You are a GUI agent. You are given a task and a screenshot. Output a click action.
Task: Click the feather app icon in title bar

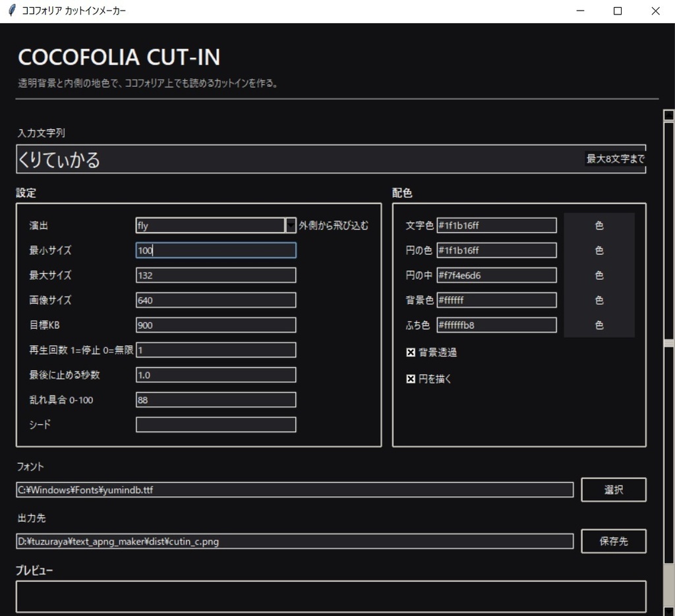click(12, 11)
